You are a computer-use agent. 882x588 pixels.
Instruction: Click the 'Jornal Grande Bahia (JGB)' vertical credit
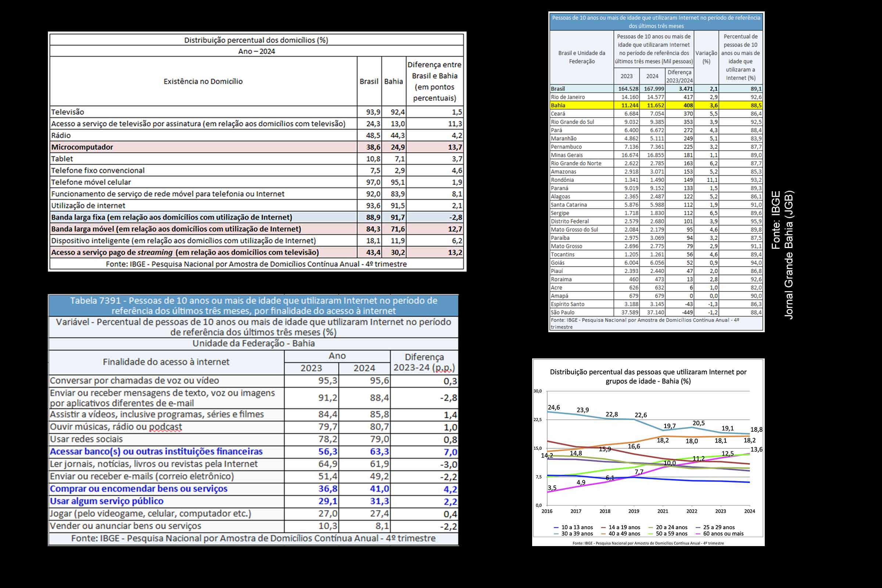pos(789,255)
